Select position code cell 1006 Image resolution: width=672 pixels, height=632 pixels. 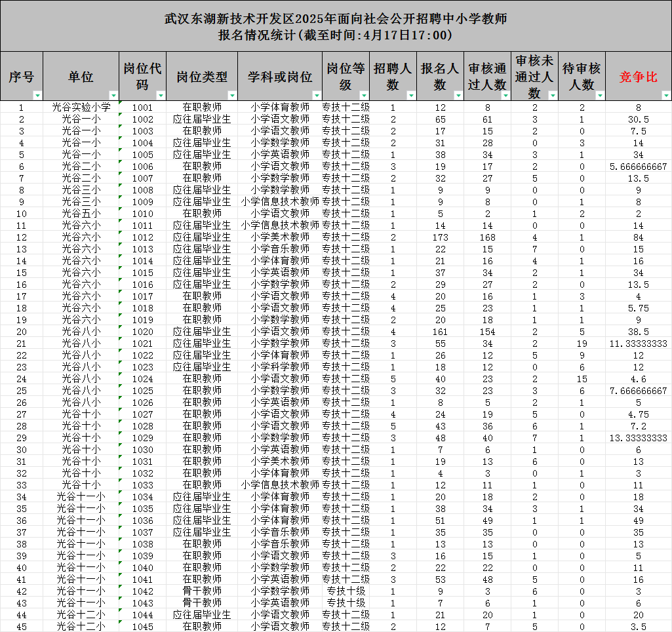coord(143,167)
